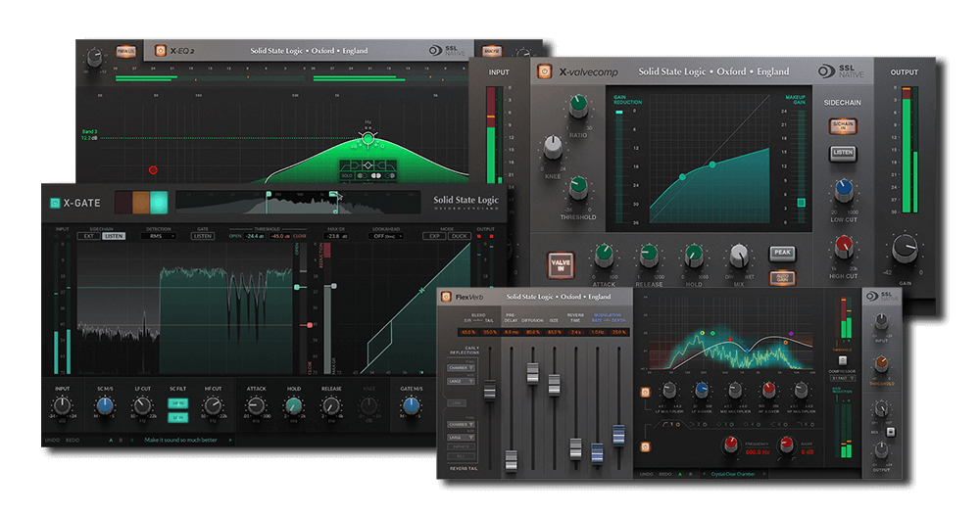Viewport: 980px width, 515px height.
Task: Toggle the Valve In button in X-valvecomp
Action: (x=560, y=266)
